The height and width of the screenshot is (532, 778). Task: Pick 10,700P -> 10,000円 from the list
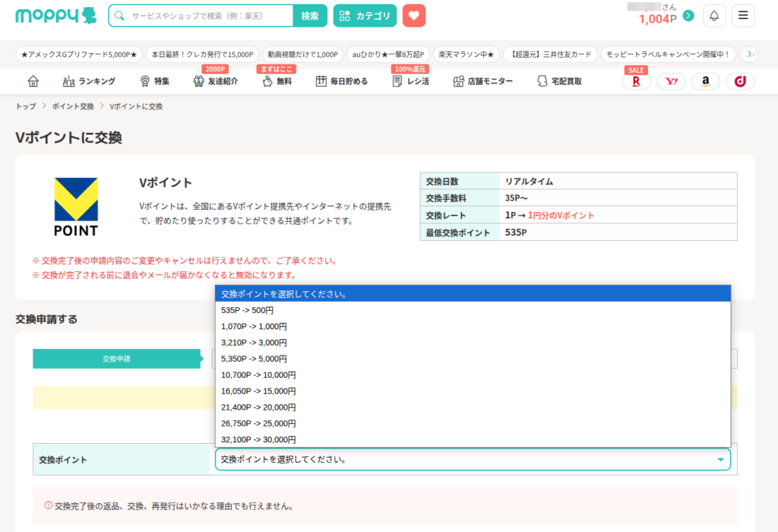258,375
